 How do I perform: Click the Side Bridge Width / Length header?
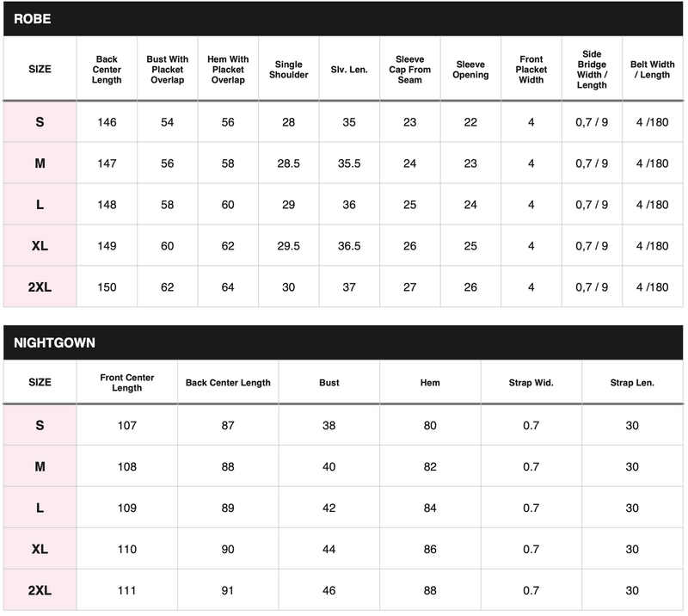(592, 70)
